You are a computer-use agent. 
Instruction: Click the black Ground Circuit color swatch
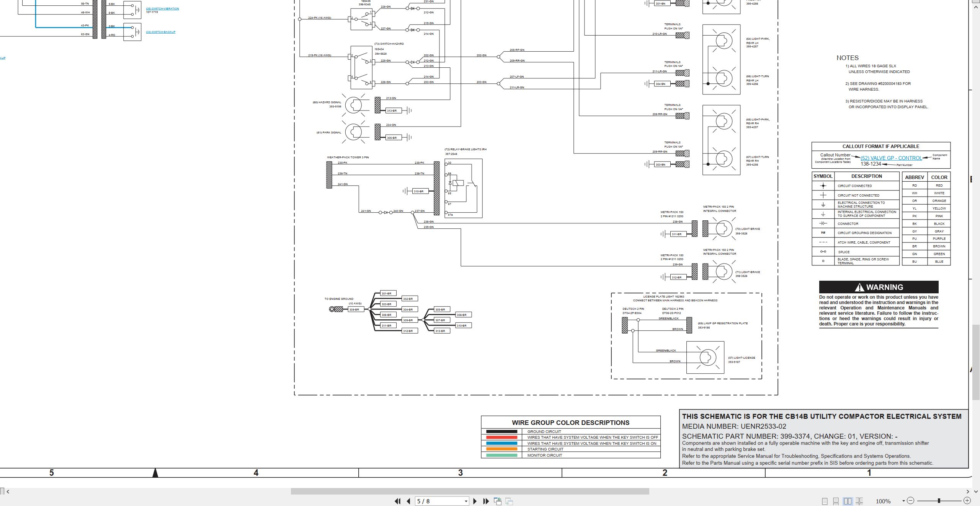coord(501,431)
